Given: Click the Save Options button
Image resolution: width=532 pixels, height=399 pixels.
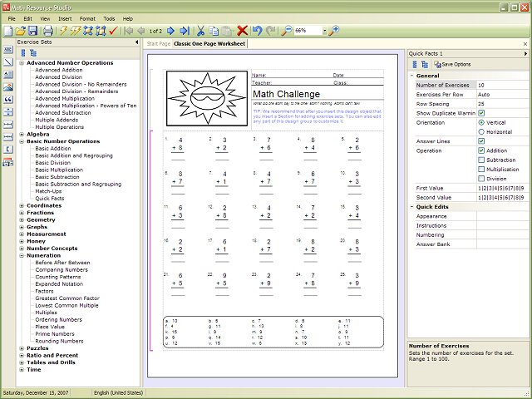Looking at the screenshot, I should (455, 64).
